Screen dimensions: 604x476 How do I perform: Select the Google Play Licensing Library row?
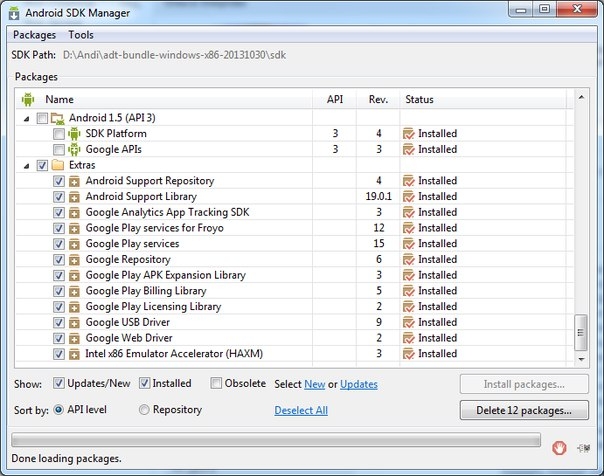[295, 307]
